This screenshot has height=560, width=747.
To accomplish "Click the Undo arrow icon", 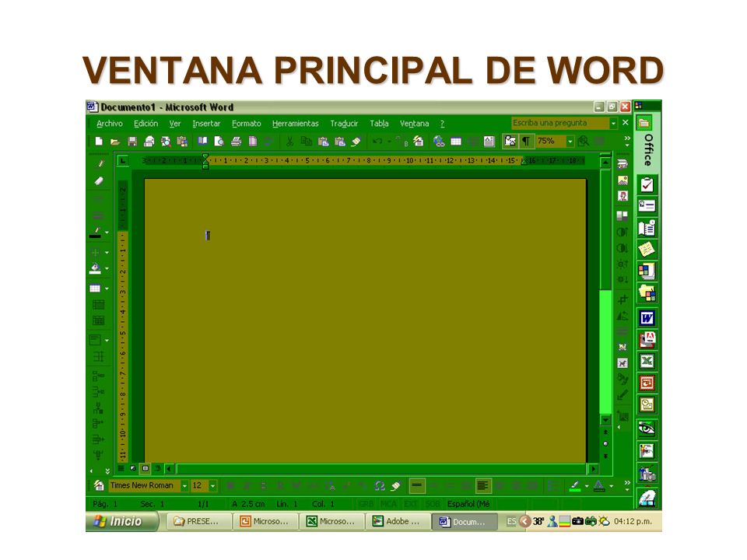I will 377,141.
